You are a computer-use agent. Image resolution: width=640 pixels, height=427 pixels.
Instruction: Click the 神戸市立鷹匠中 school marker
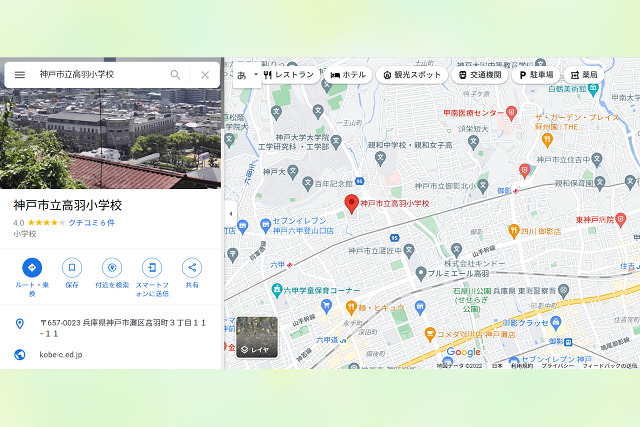pos(409,250)
